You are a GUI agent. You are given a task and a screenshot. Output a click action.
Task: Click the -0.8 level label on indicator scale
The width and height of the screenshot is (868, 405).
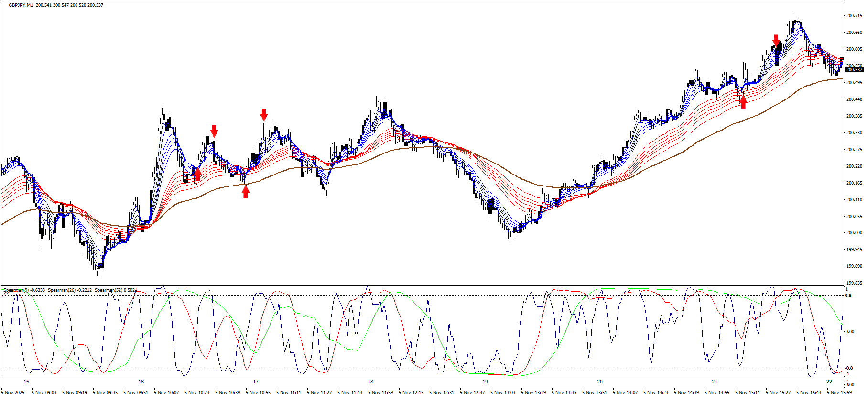click(849, 368)
